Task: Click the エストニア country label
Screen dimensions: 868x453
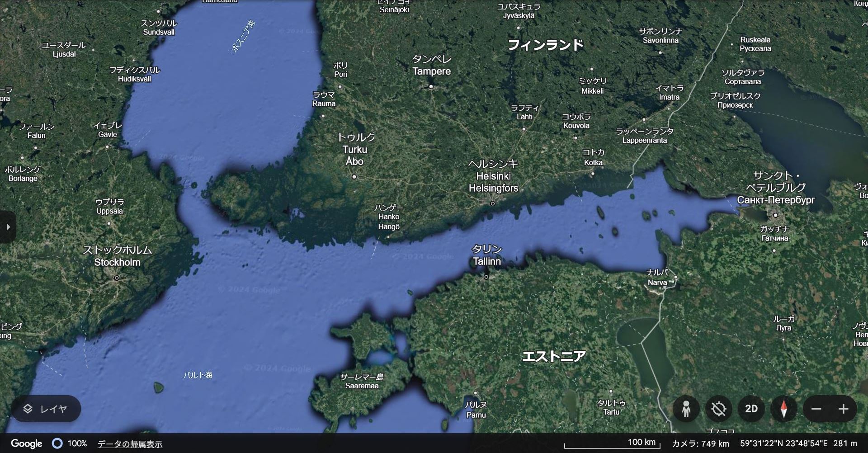Action: point(554,356)
